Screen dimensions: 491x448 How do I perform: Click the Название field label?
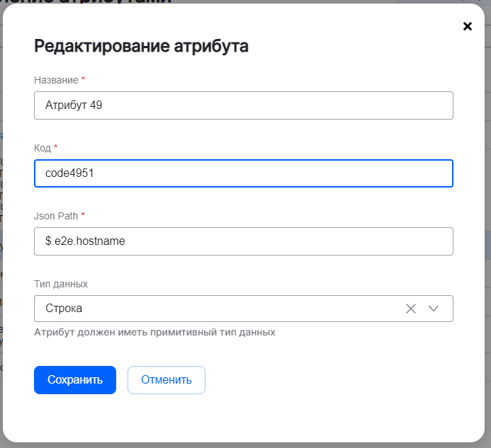[x=56, y=80]
